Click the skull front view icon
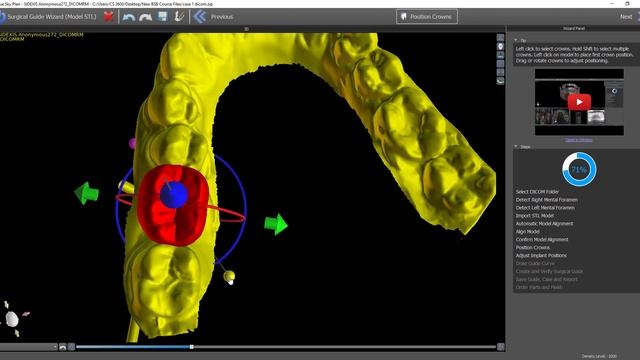 click(500, 47)
